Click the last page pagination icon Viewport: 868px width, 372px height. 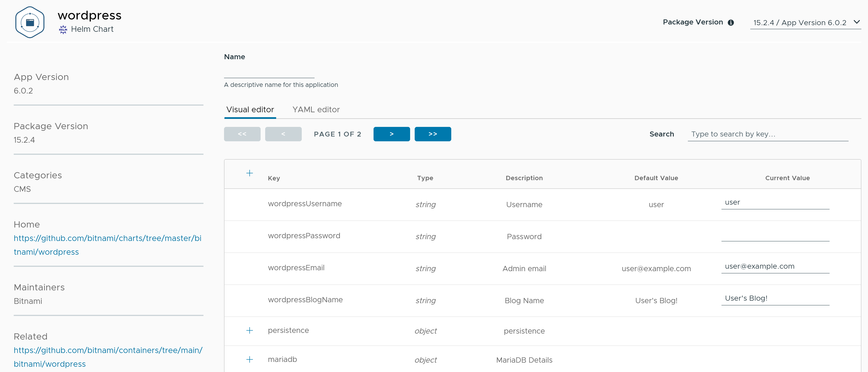click(x=433, y=134)
